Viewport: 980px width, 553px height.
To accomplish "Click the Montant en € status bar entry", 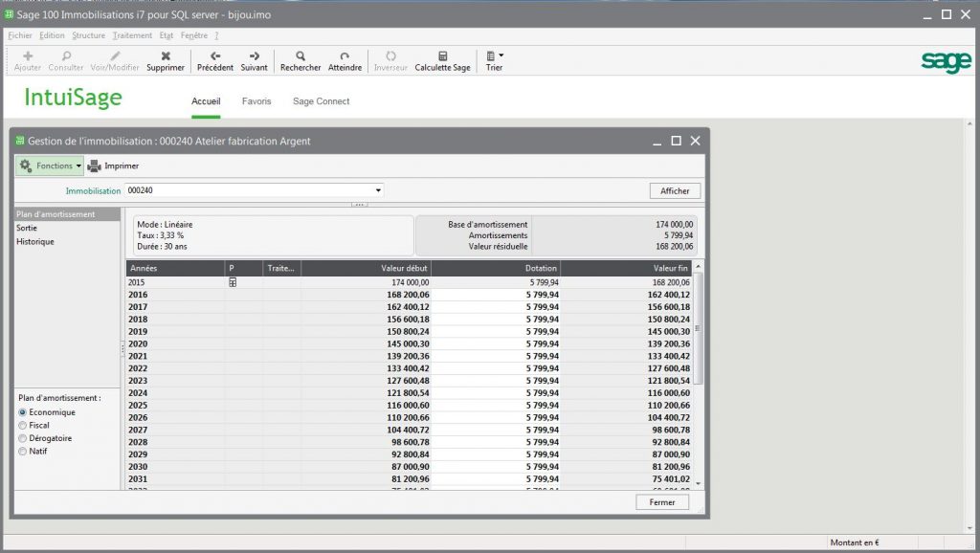I will pos(855,542).
